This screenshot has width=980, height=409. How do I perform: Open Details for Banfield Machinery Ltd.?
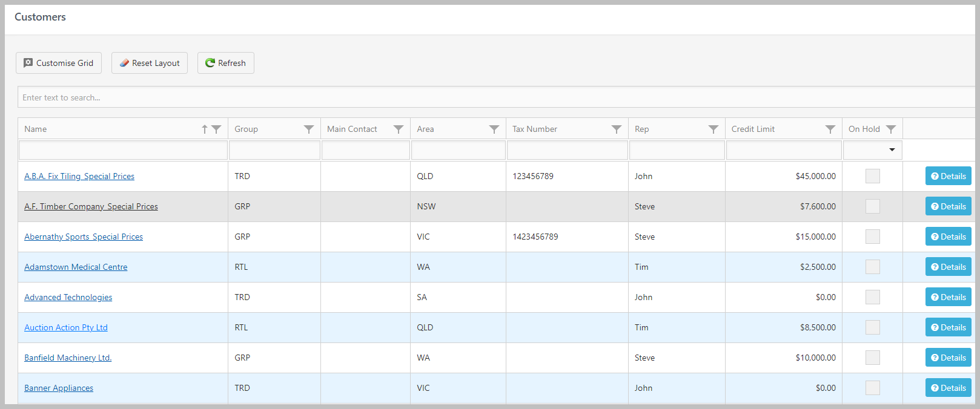click(949, 358)
